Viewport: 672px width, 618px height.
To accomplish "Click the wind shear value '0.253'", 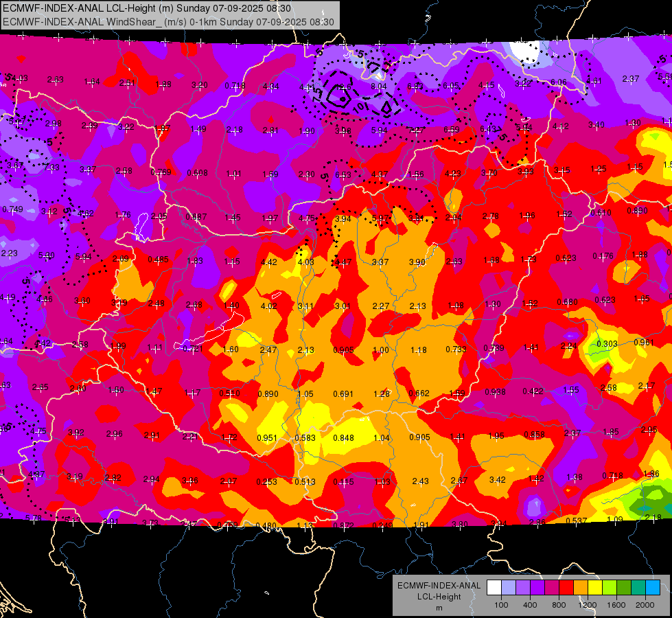I will [x=266, y=481].
